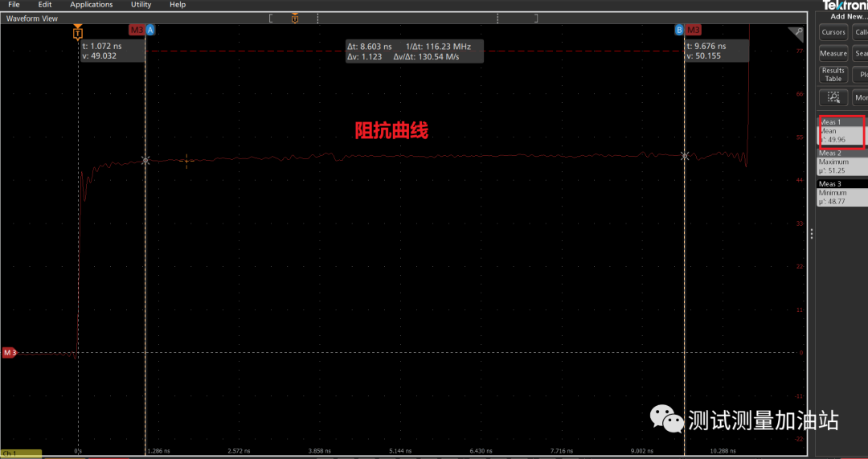Screen dimensions: 868x459
Task: Click the blue cursor A handle
Action: tap(150, 30)
